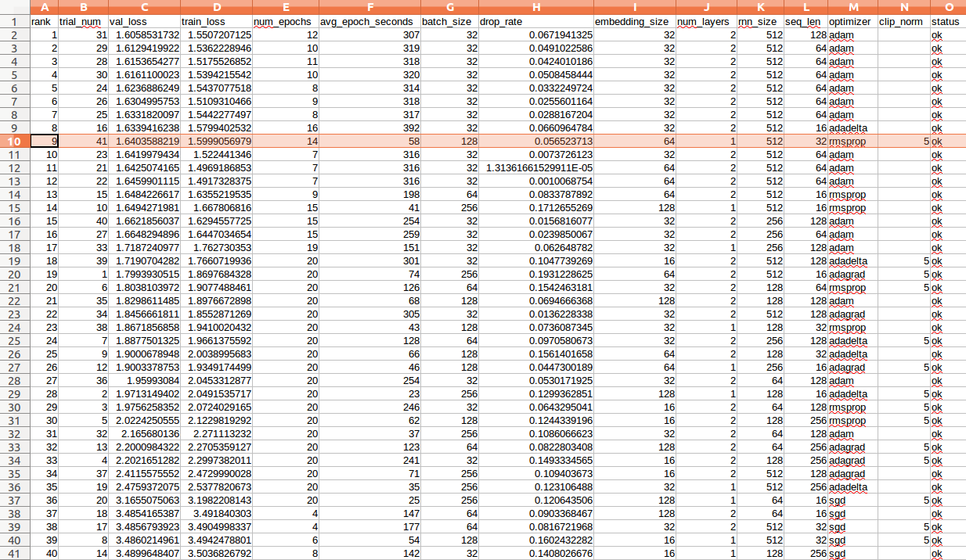Select train_loss cell 1.667806816

(x=215, y=207)
